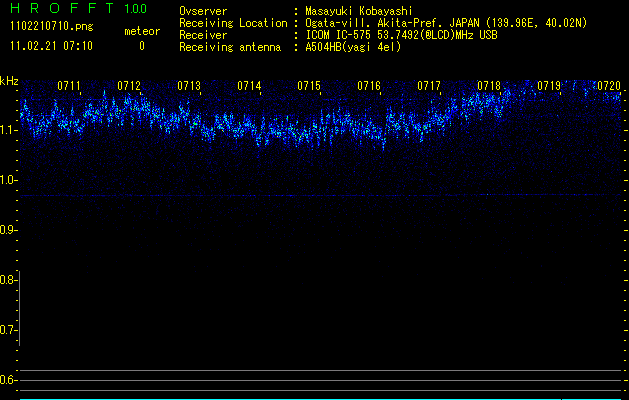Image resolution: width=629 pixels, height=400 pixels.
Task: Select the 0720 time label
Action: click(x=608, y=86)
